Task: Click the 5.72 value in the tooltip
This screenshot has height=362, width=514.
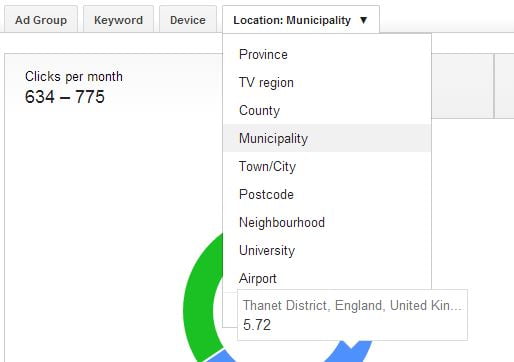Action: (257, 325)
